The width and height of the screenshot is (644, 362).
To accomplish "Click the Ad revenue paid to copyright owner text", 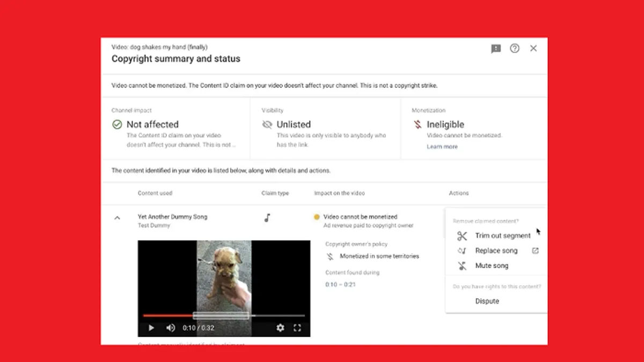I will pos(368,225).
